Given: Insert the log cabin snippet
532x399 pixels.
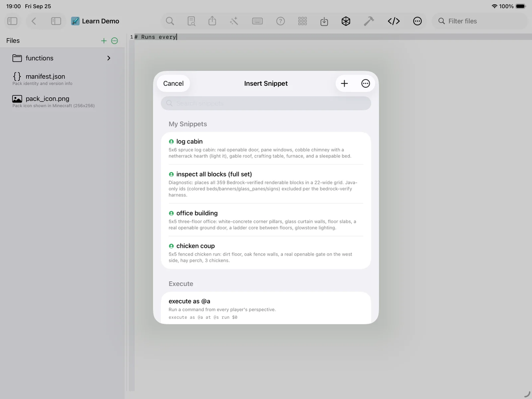Looking at the screenshot, I should (266, 148).
